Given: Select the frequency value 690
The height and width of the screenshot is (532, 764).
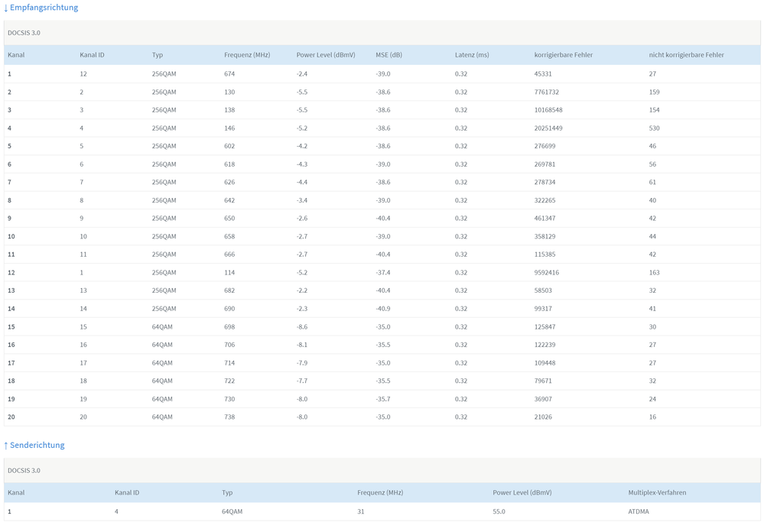Looking at the screenshot, I should tap(229, 309).
